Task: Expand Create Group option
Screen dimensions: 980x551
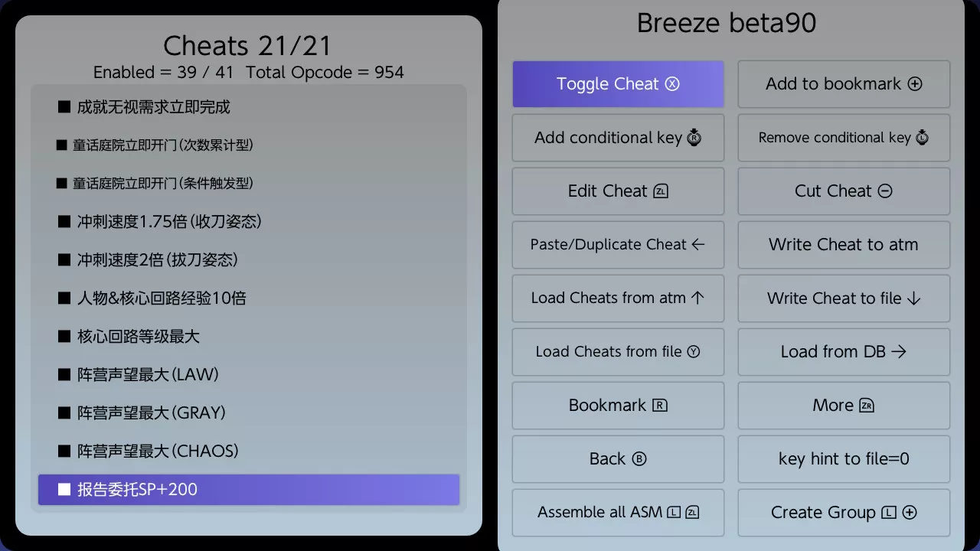Action: click(844, 513)
